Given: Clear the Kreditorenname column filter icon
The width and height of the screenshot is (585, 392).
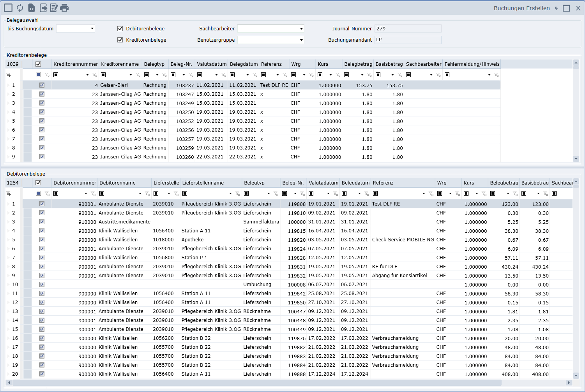Looking at the screenshot, I should [x=138, y=75].
